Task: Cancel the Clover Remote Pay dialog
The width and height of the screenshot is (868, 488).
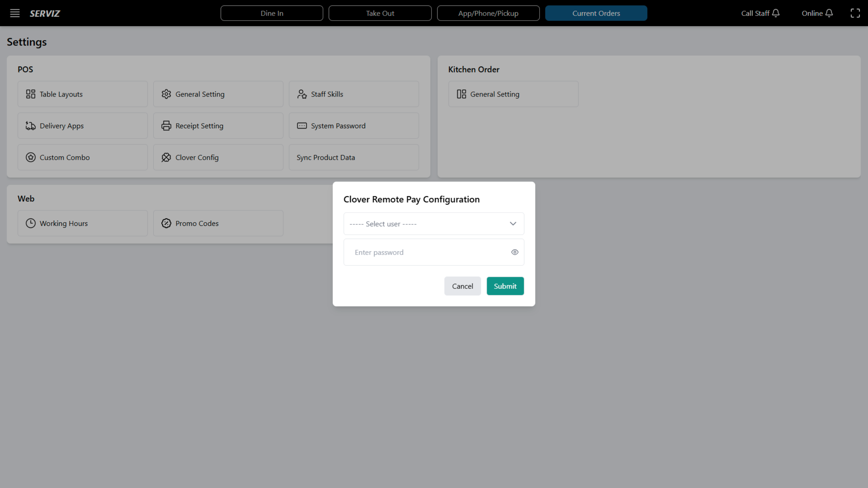Action: [x=462, y=286]
